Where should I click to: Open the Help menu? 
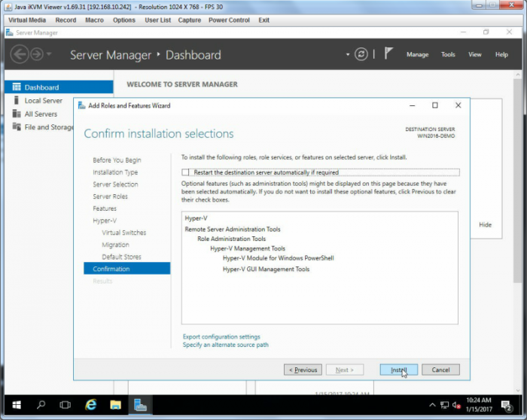point(501,54)
